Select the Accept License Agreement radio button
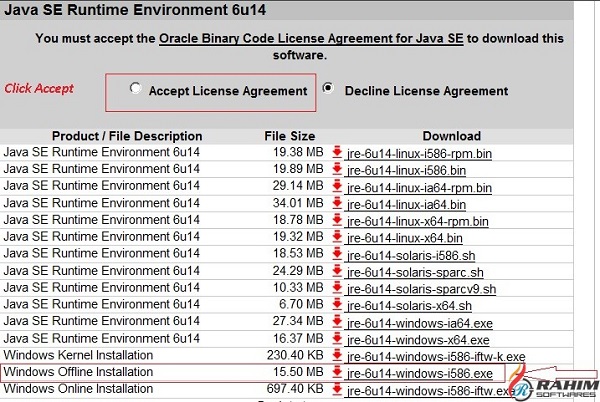The height and width of the screenshot is (402, 600). click(135, 88)
